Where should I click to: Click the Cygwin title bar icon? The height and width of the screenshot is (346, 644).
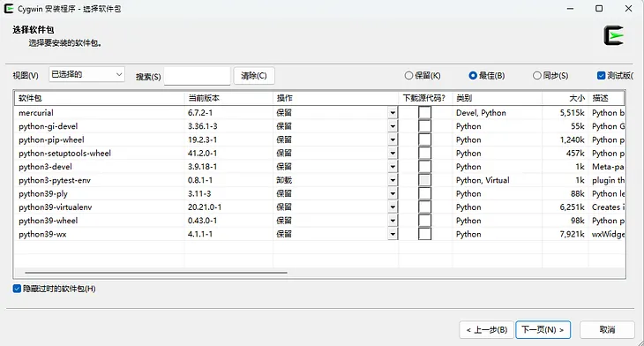[9, 9]
